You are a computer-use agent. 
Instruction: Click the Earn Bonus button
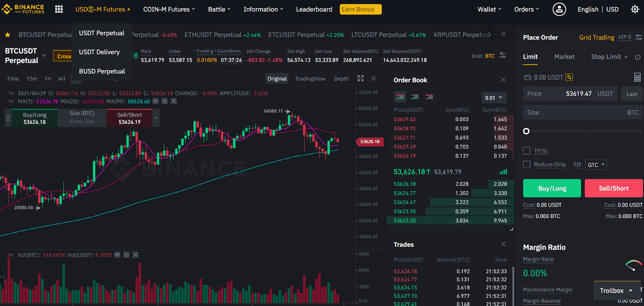tap(361, 9)
